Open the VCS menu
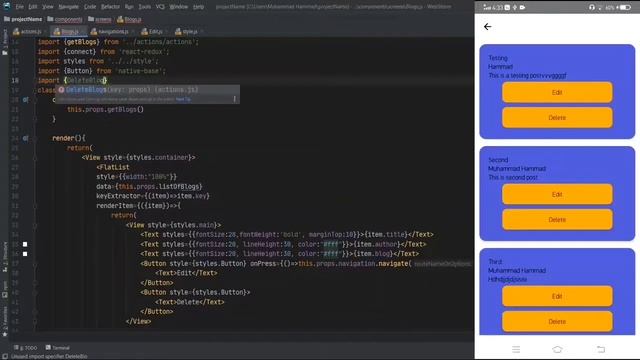 point(160,7)
